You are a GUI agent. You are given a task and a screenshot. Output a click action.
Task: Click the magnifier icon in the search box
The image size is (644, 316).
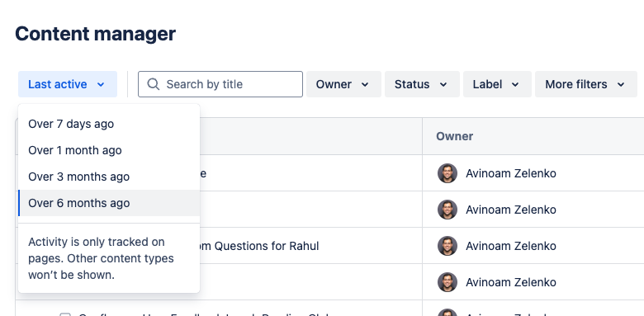click(154, 84)
